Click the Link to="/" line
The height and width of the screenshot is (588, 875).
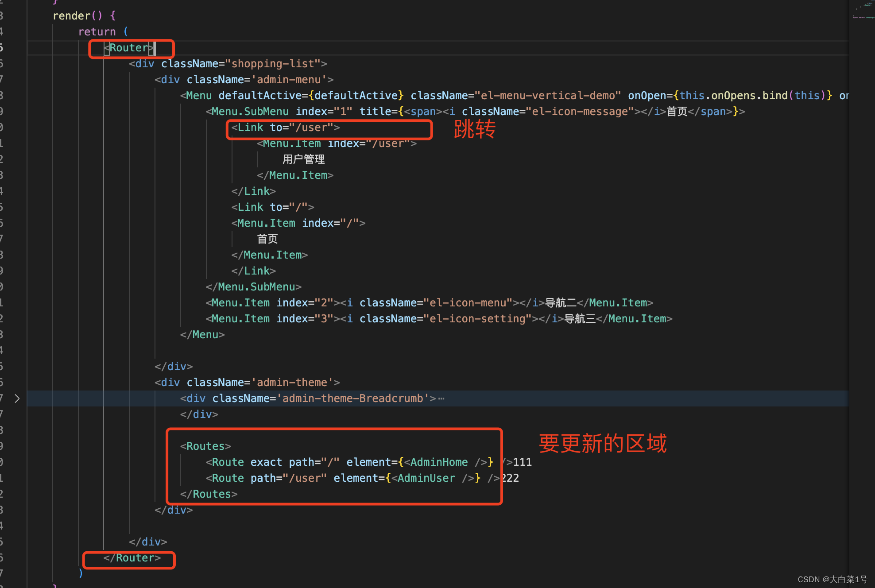point(272,207)
